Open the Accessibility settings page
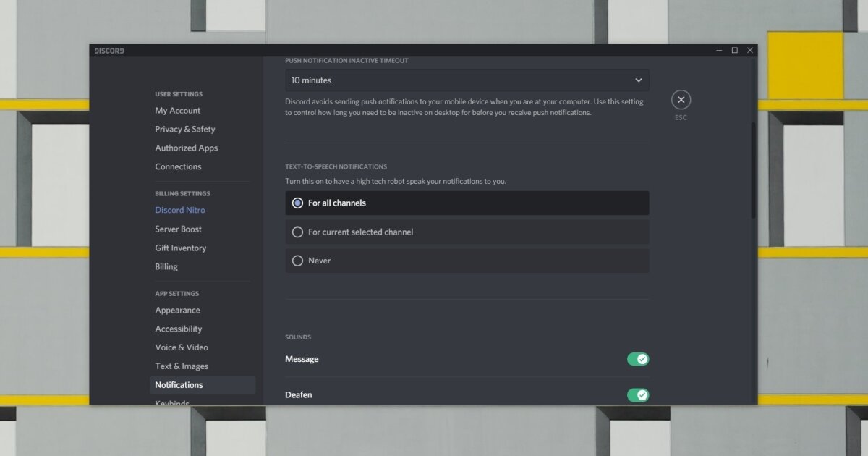 pyautogui.click(x=178, y=329)
